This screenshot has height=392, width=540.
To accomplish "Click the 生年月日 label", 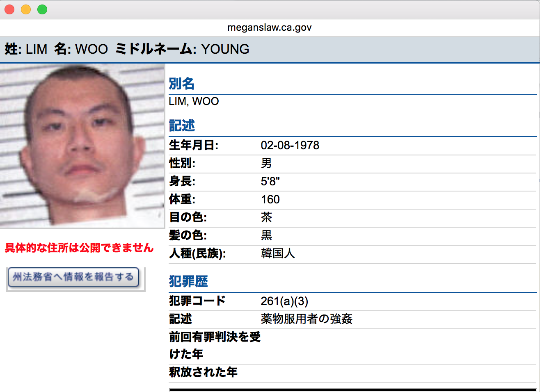I will pyautogui.click(x=194, y=146).
